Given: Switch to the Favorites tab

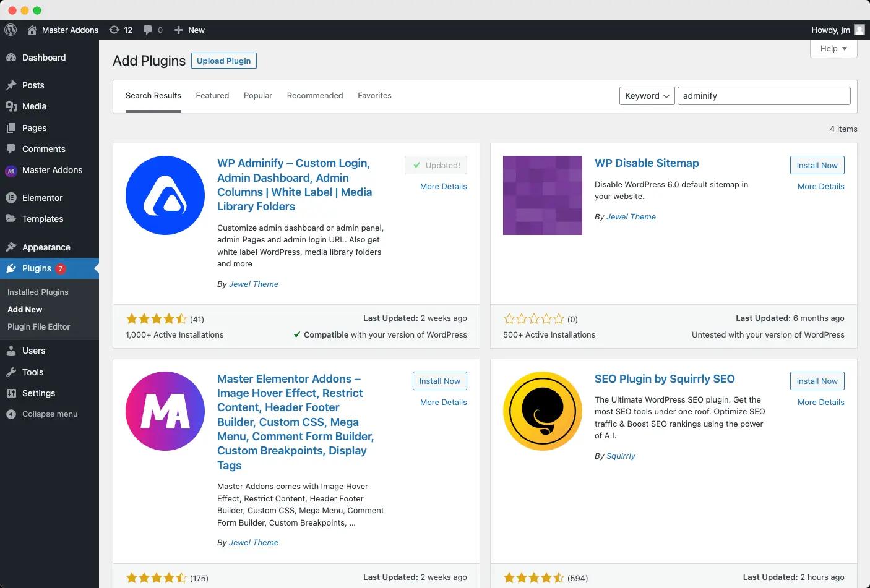Looking at the screenshot, I should coord(374,96).
